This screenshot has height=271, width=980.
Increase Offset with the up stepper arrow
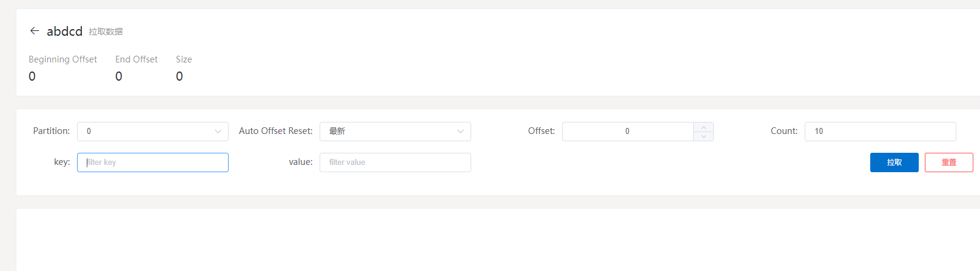(703, 127)
